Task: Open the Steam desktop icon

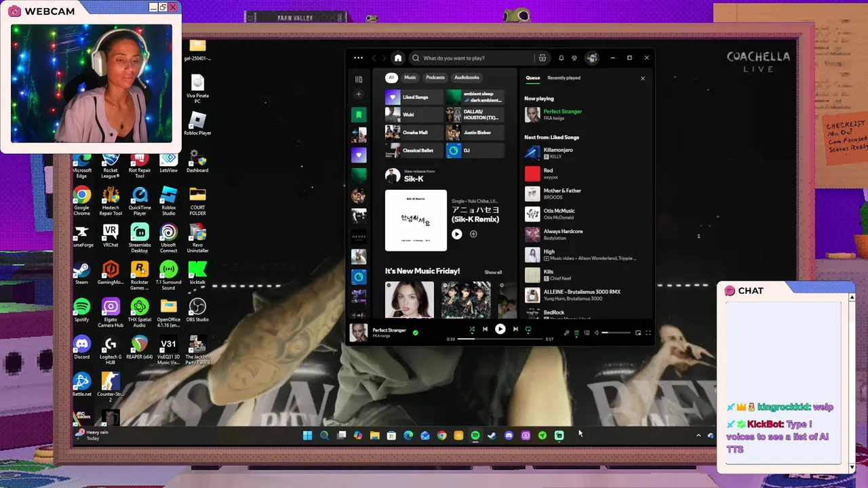Action: point(82,273)
